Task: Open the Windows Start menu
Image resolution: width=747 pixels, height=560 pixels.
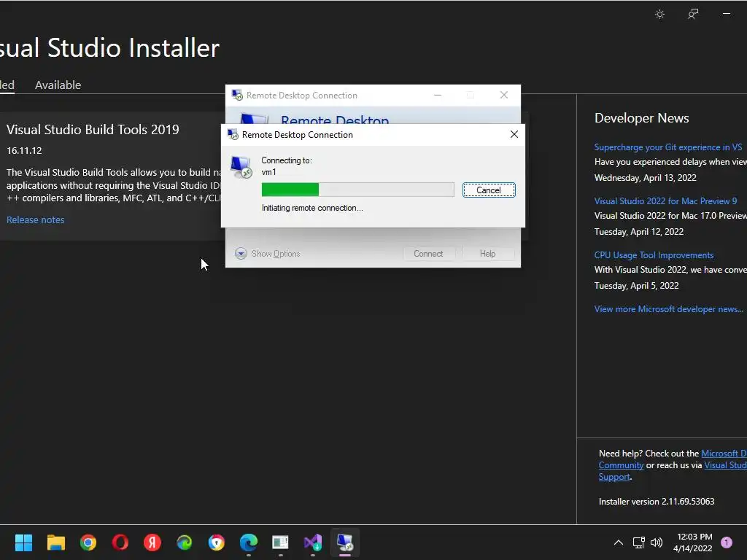Action: 23,542
